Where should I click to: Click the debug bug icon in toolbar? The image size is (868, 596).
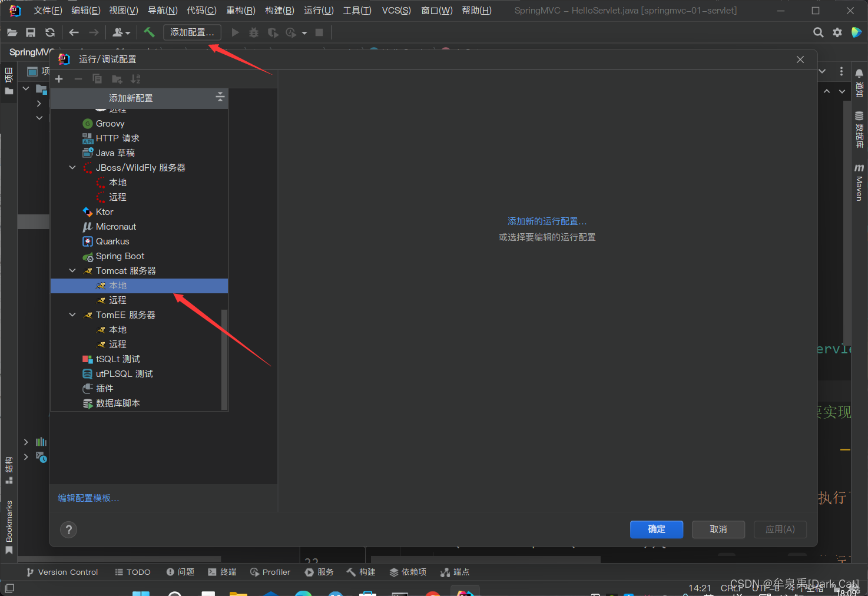tap(254, 32)
